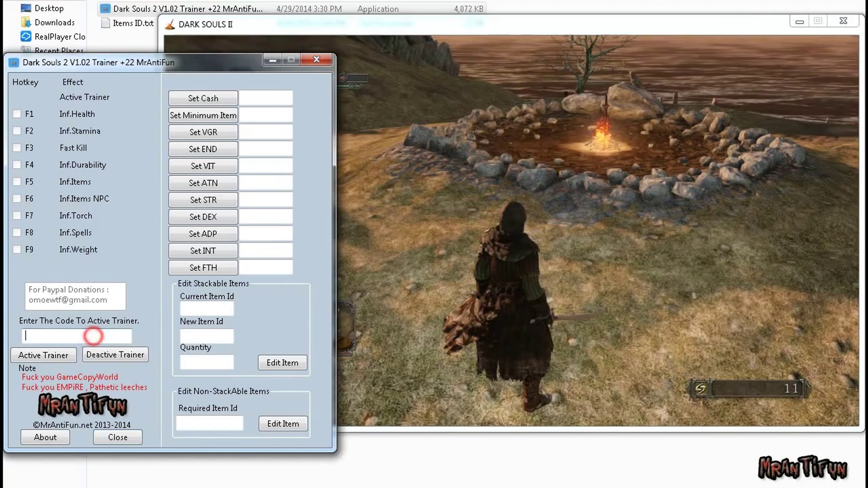
Task: Click the Active Trainer button
Action: (43, 355)
